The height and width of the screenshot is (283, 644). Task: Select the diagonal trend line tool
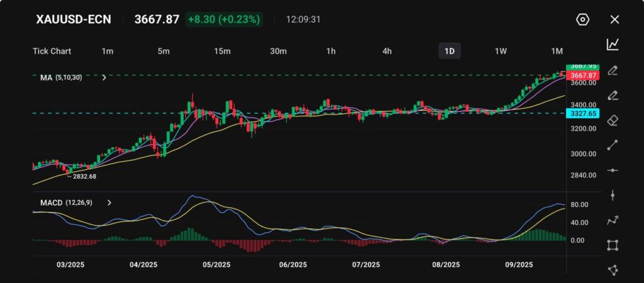point(613,145)
